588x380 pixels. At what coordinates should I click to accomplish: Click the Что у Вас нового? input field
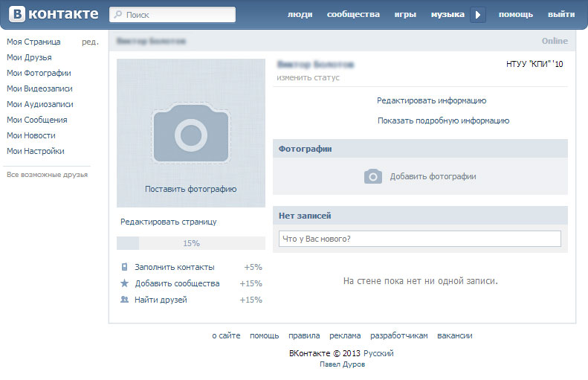(x=420, y=239)
